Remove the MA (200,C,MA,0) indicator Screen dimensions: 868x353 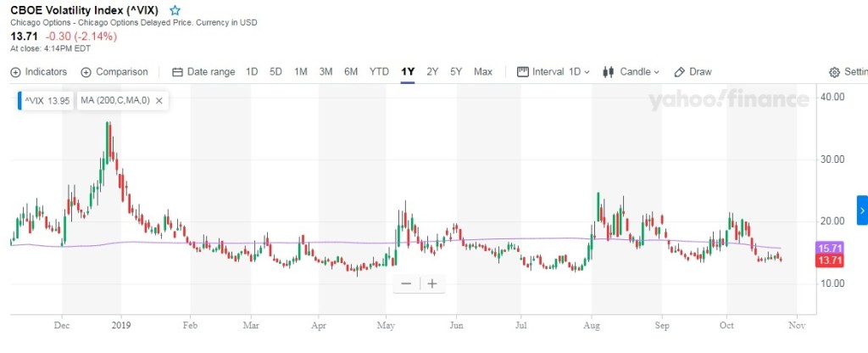[x=159, y=101]
